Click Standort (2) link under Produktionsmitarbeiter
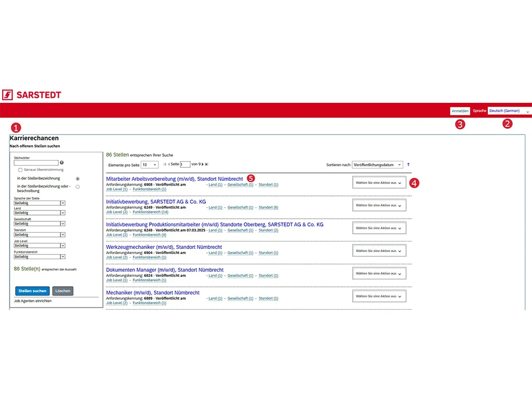 tap(269, 230)
